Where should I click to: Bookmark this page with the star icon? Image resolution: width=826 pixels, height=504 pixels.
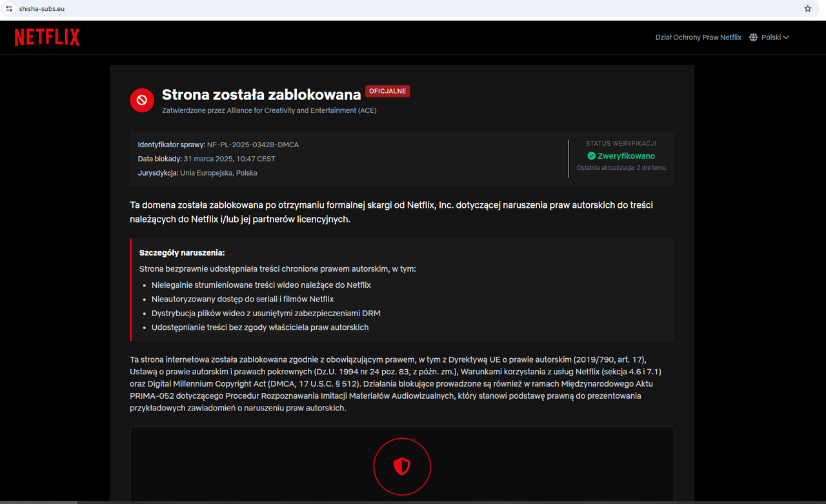pos(808,9)
